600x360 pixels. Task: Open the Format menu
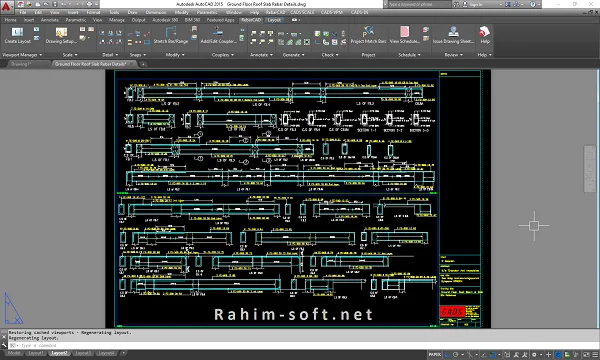point(93,12)
